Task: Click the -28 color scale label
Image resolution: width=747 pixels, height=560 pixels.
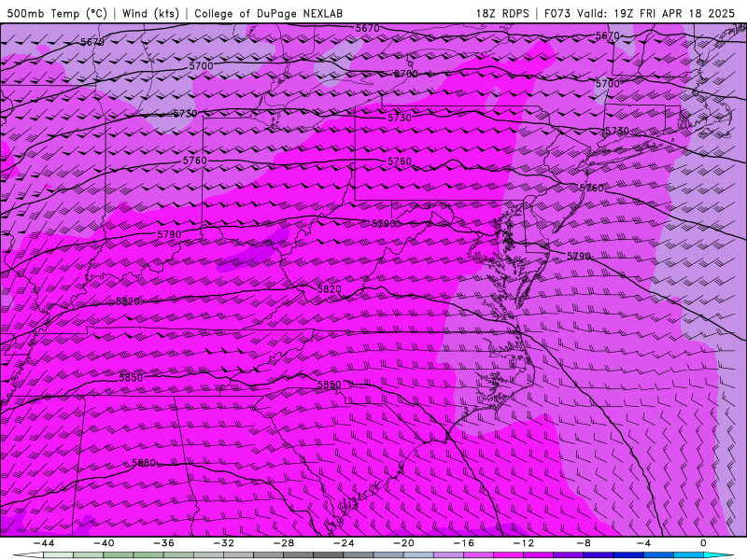Action: point(284,543)
